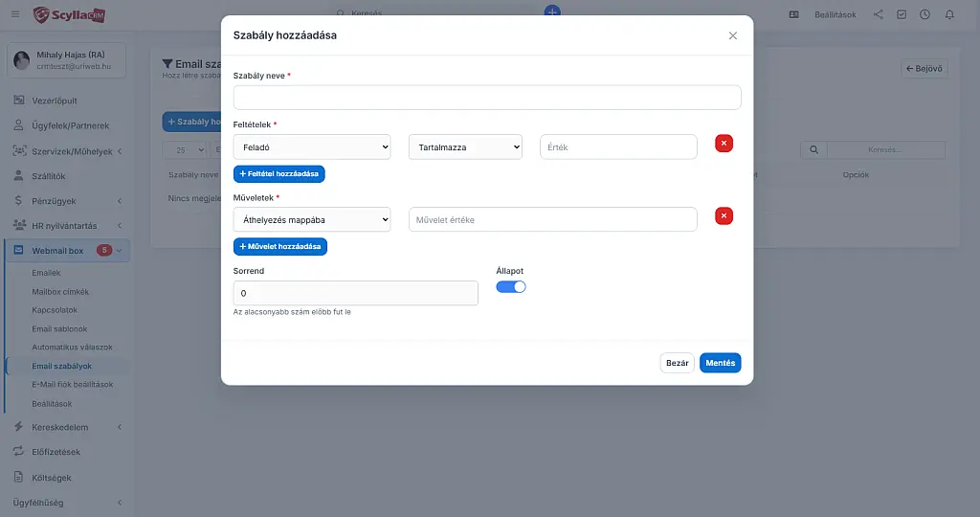Click the Mentés button
The width and height of the screenshot is (980, 517).
[x=720, y=363]
